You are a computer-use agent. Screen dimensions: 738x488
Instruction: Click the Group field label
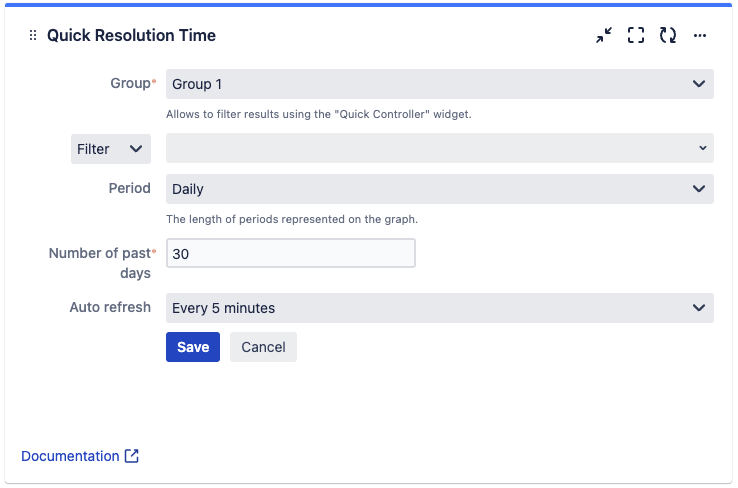point(130,84)
